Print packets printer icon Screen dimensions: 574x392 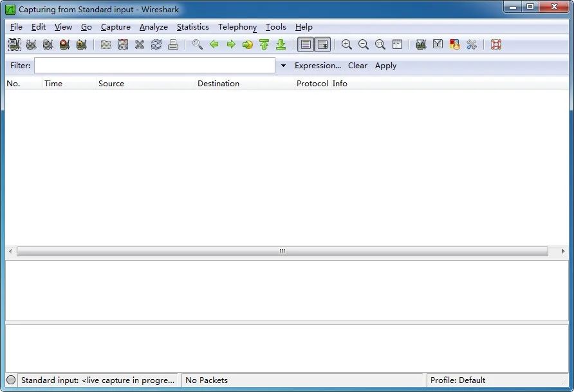173,44
